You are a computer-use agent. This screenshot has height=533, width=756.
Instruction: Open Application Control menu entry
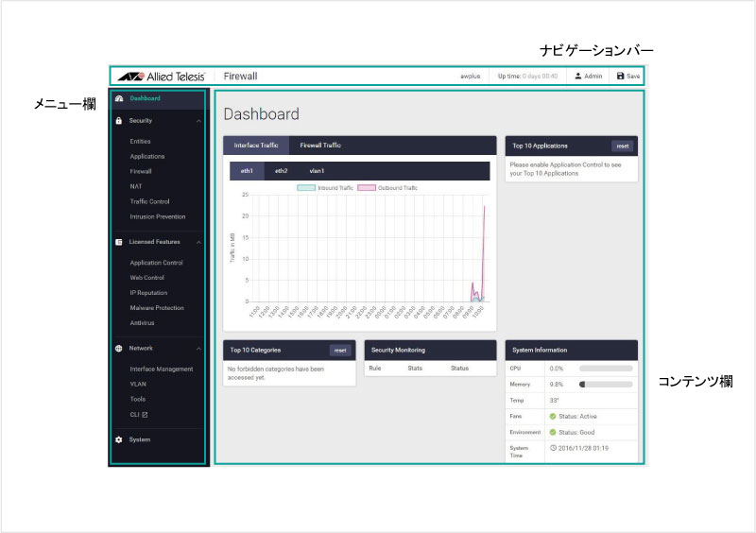pyautogui.click(x=156, y=263)
